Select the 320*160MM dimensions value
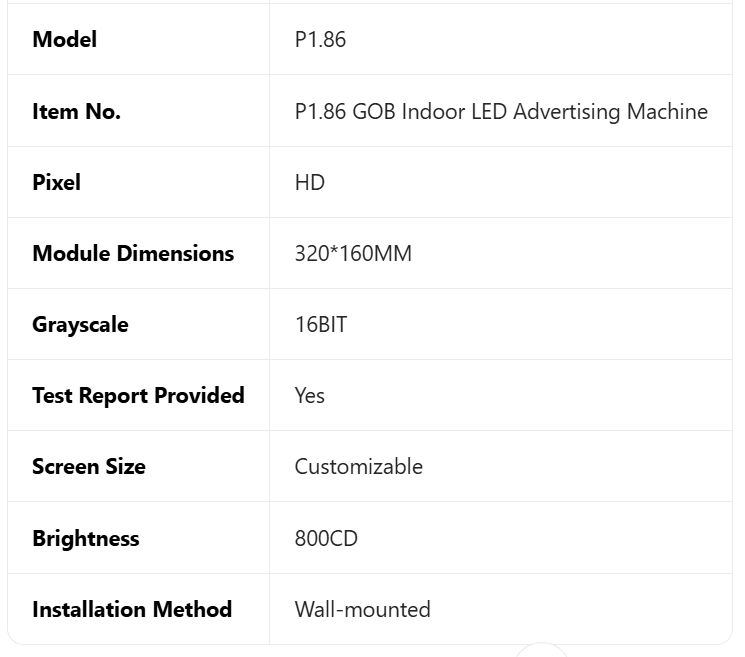Screen dimensions: 745x657 click(x=353, y=254)
